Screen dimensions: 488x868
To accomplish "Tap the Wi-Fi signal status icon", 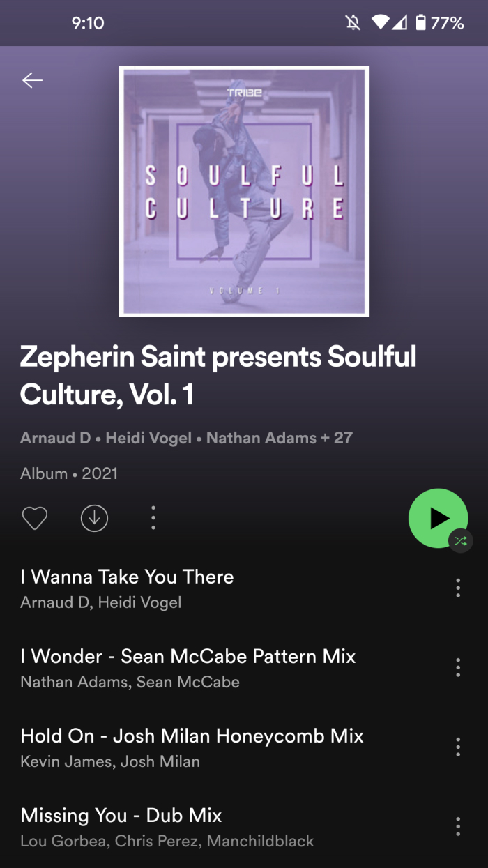I will tap(381, 23).
